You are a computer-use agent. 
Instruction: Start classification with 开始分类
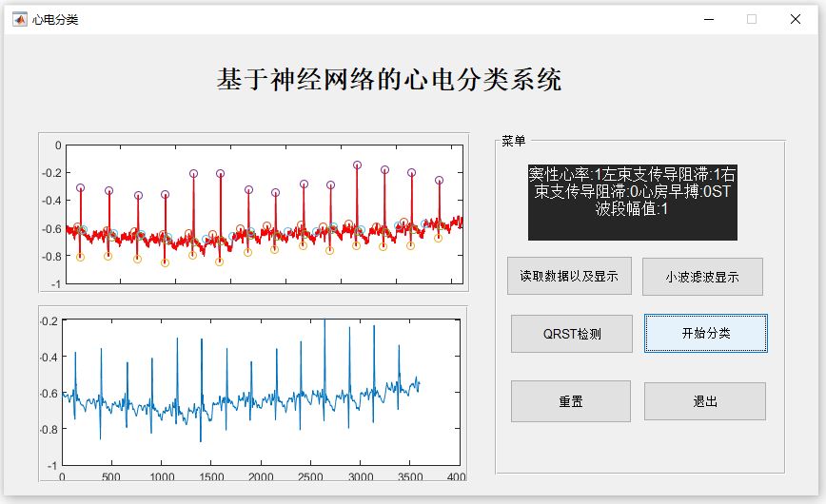pos(706,333)
